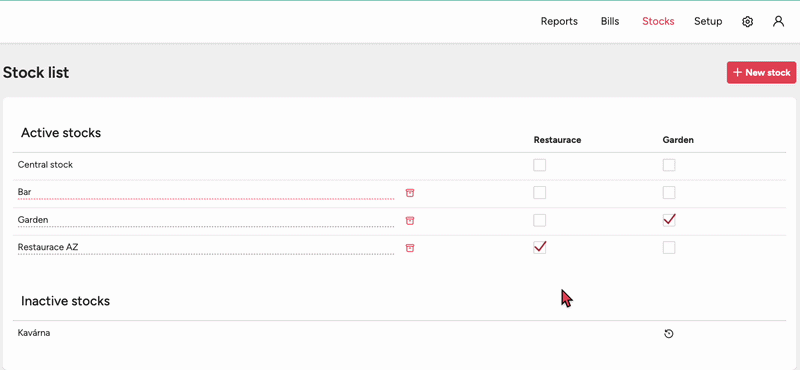Create a New stock

[x=761, y=72]
